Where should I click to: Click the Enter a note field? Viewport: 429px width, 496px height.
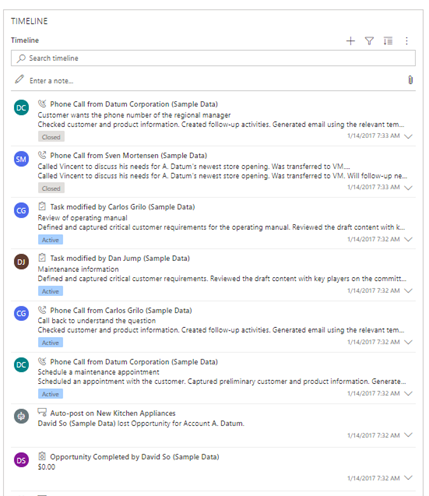(x=213, y=81)
